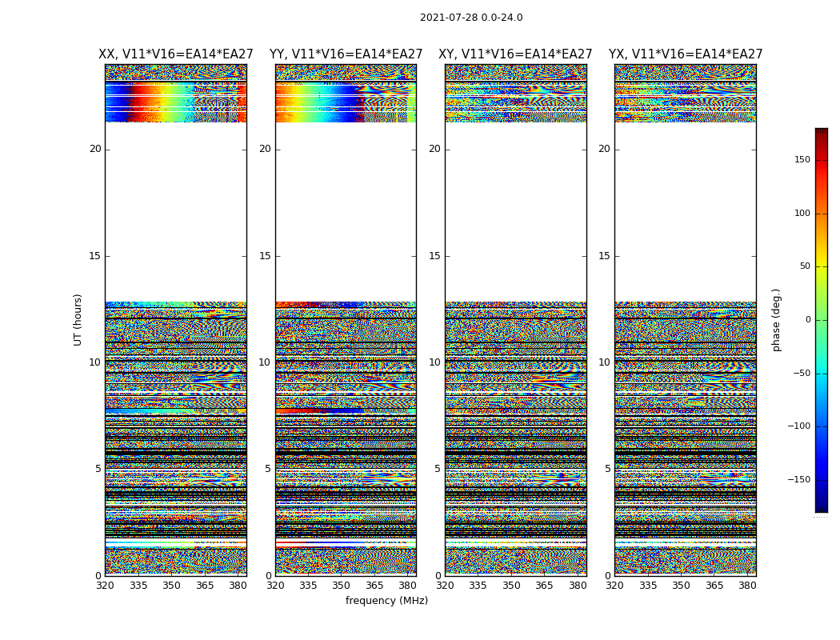840x640 pixels.
Task: Click the 'frequency (MHz)' x-axis label
Action: tap(386, 600)
